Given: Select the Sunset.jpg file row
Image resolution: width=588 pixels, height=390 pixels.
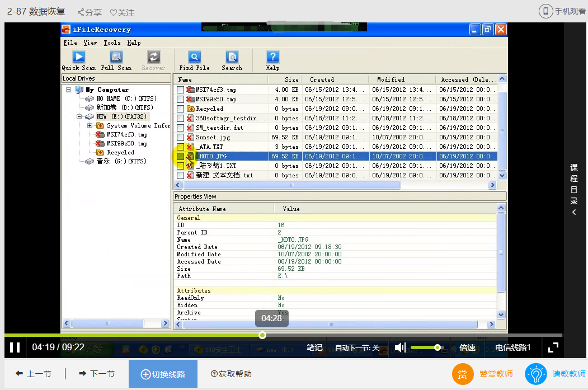Looking at the screenshot, I should (x=336, y=137).
